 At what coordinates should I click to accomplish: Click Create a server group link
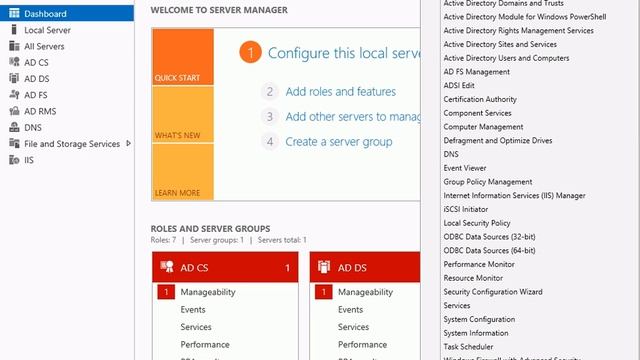[x=339, y=142]
